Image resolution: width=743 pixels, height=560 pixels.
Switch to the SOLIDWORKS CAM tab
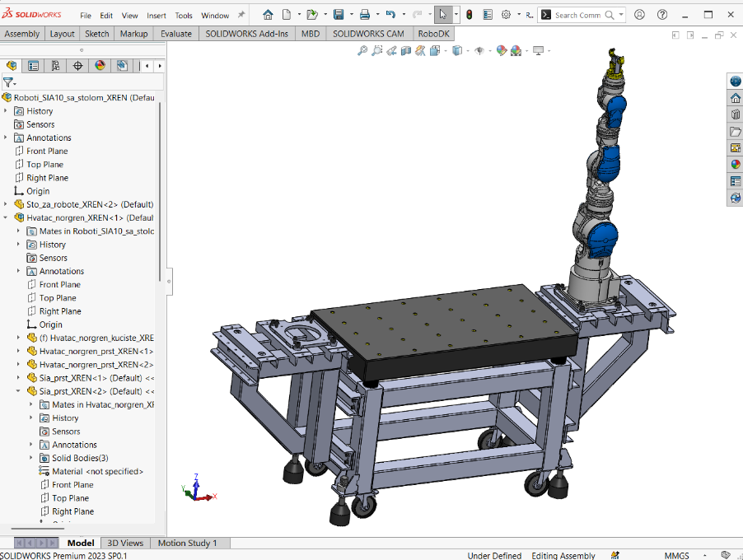click(x=368, y=34)
